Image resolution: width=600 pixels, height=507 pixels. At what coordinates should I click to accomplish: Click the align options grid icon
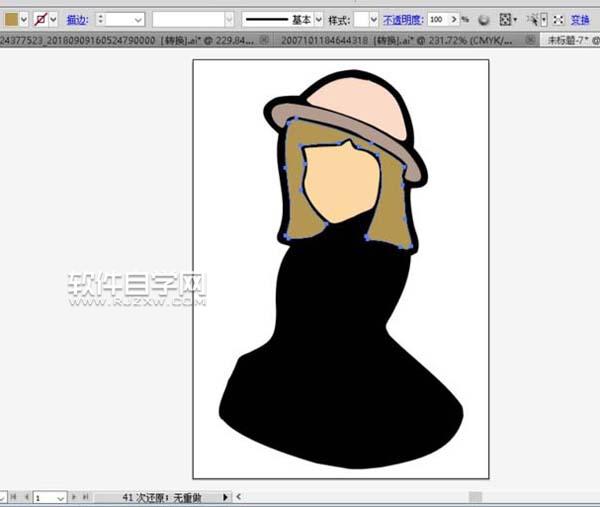pos(505,19)
